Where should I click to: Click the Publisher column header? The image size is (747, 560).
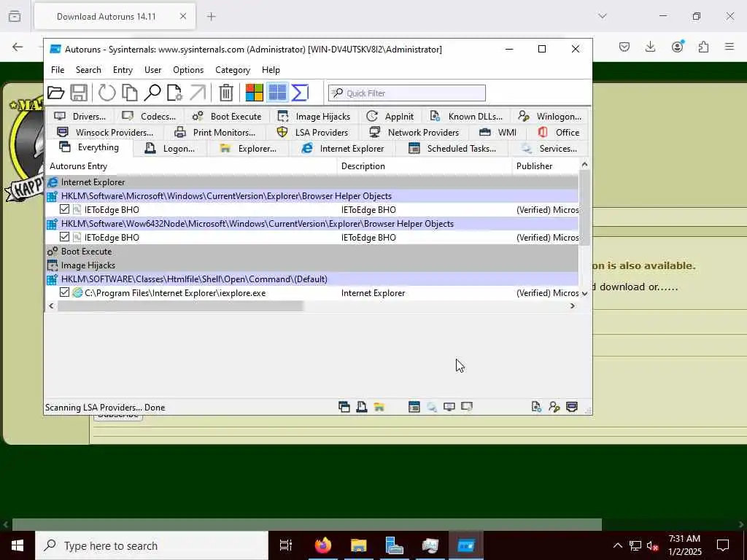pyautogui.click(x=546, y=166)
